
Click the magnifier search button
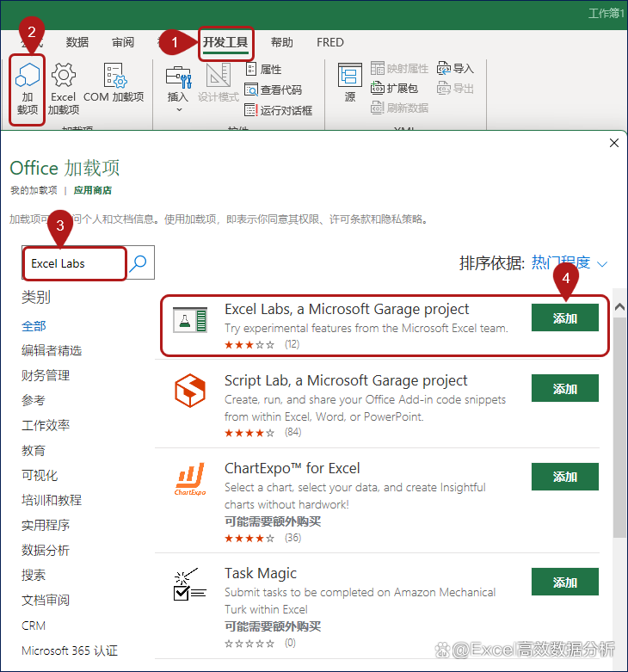pyautogui.click(x=138, y=263)
